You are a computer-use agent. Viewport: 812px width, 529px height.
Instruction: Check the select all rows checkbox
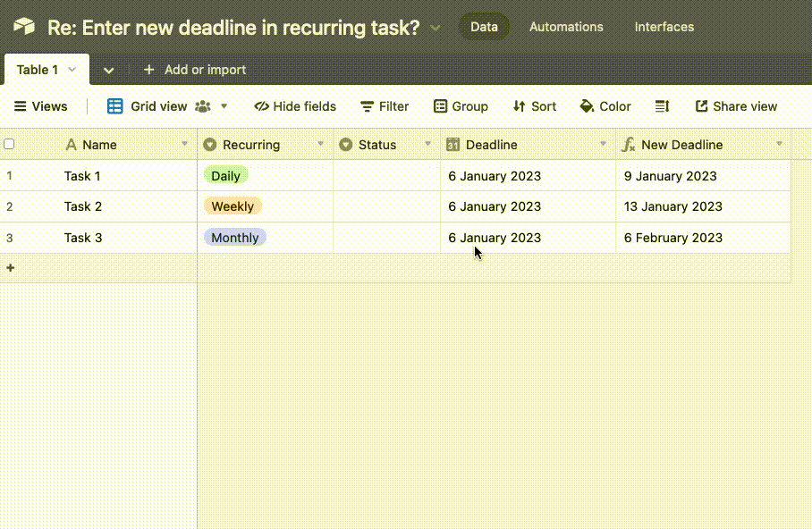[x=9, y=144]
